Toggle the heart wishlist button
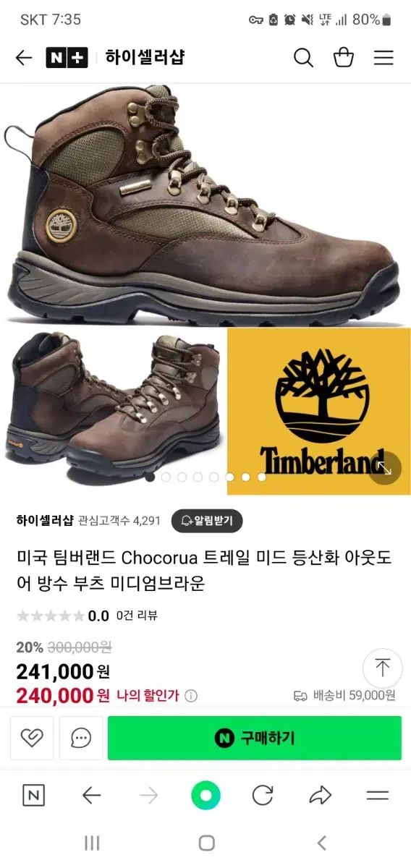This screenshot has width=411, height=868. [32, 738]
